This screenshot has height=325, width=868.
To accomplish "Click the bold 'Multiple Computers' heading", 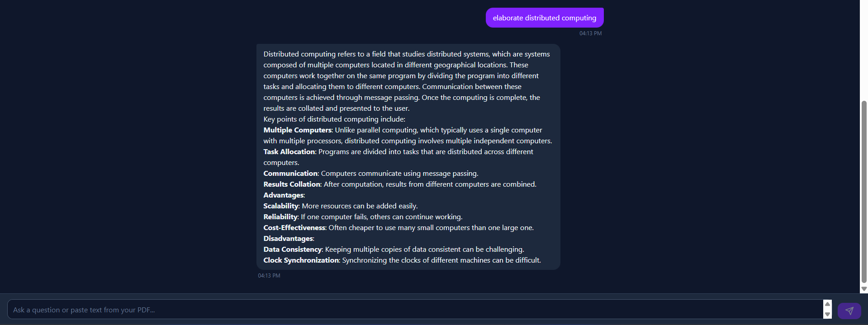I will 297,130.
